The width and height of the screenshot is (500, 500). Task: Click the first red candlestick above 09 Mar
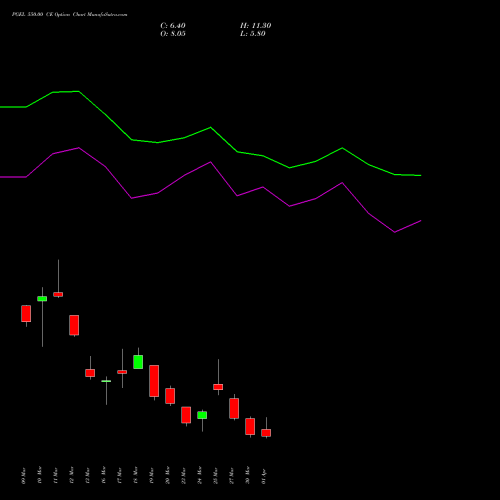[x=26, y=313]
